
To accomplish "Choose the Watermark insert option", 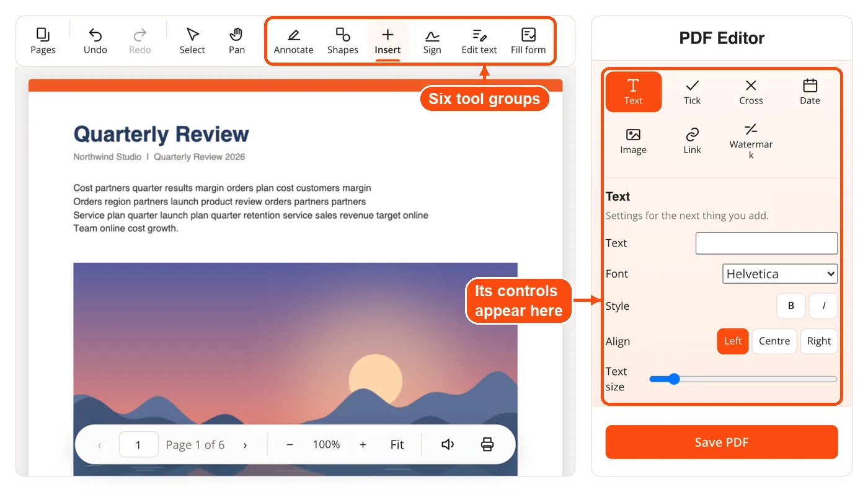I will pyautogui.click(x=751, y=141).
